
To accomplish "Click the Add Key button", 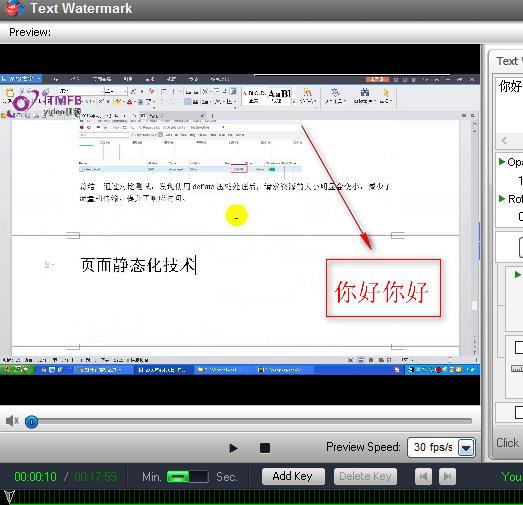I will click(293, 476).
